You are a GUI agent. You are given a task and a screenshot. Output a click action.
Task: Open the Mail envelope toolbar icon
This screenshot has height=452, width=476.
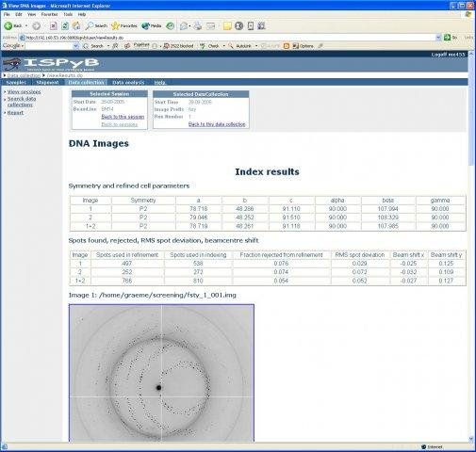coord(184,25)
